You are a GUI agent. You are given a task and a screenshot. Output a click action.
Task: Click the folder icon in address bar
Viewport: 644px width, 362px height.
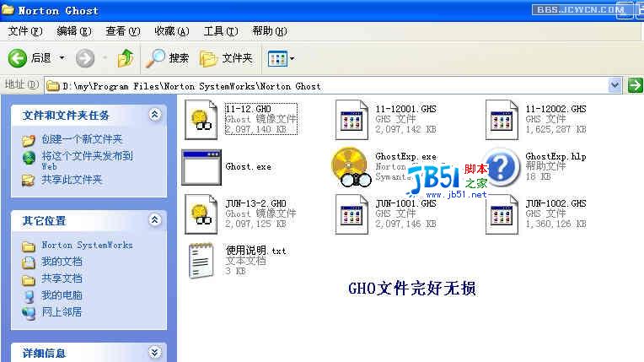53,86
